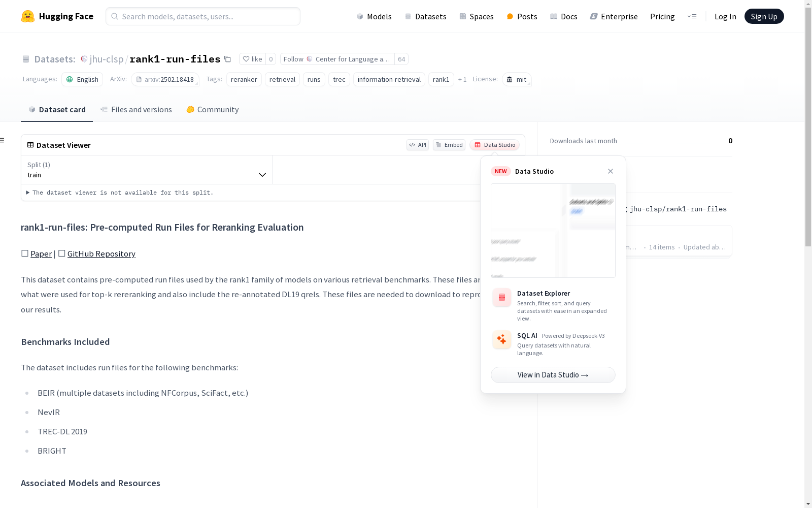
Task: Copy the dataset name with the copy icon
Action: (228, 59)
